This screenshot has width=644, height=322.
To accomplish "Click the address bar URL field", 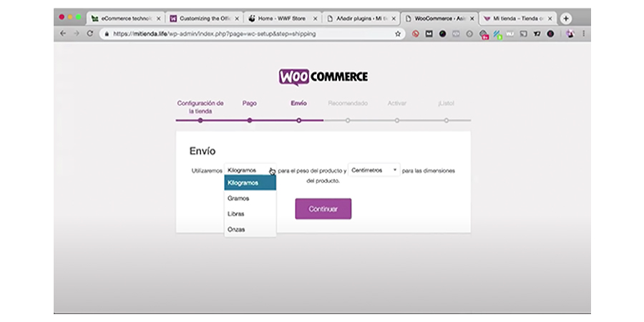I will [x=251, y=34].
